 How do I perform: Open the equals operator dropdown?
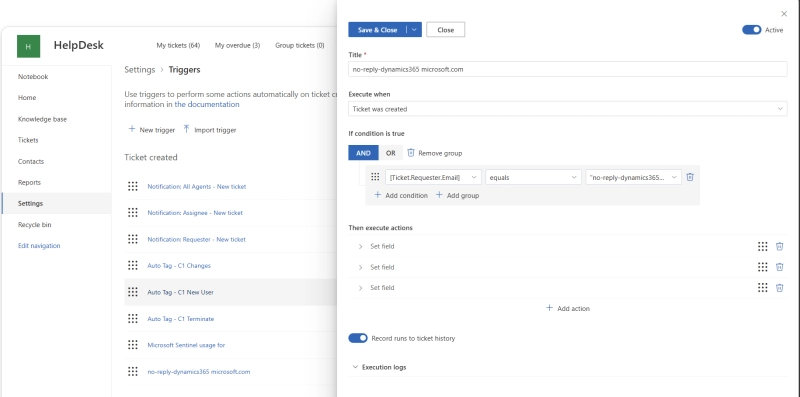(x=533, y=177)
